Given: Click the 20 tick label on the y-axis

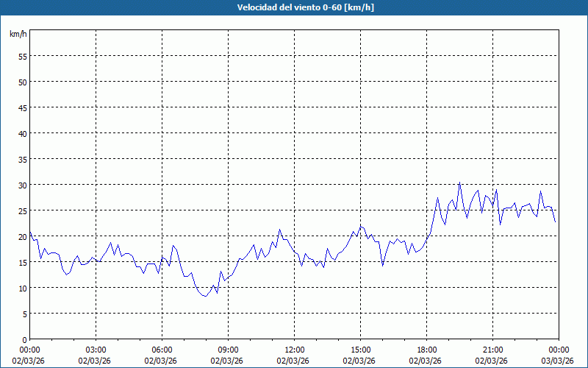Looking at the screenshot, I should coord(22,236).
